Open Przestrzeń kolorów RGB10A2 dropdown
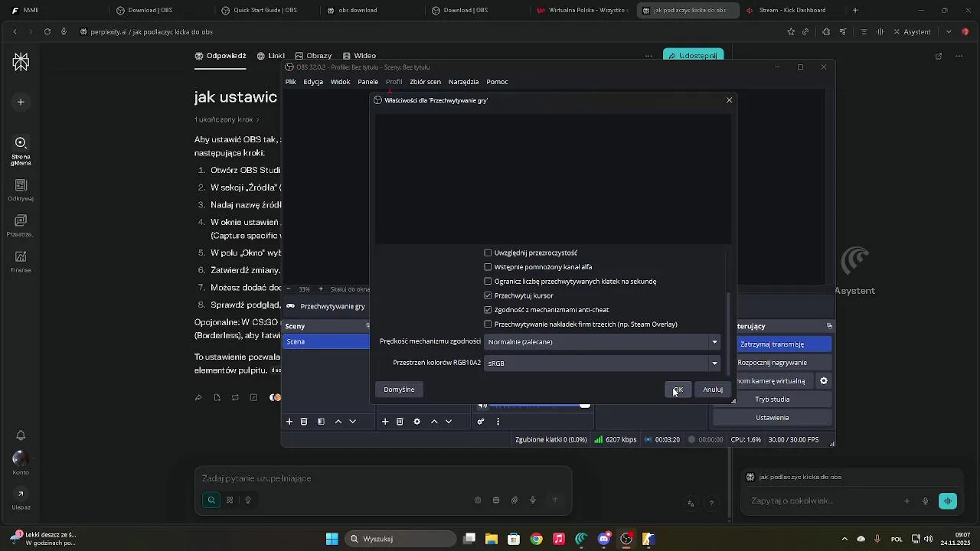Viewport: 980px width, 551px height. (603, 364)
